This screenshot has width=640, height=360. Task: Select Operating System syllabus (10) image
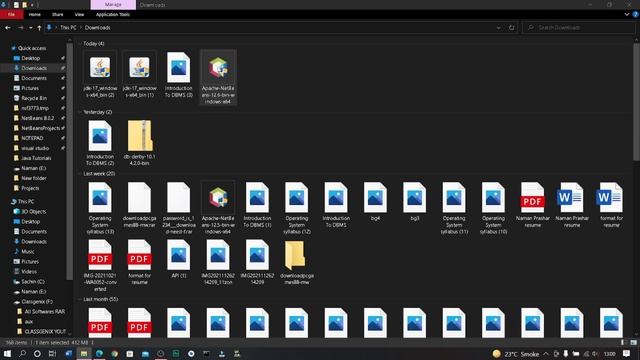pyautogui.click(x=493, y=198)
